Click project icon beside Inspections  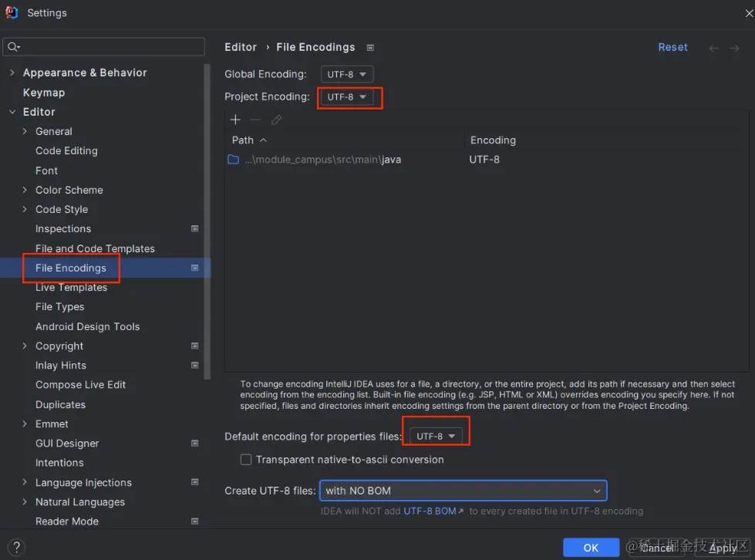point(194,229)
